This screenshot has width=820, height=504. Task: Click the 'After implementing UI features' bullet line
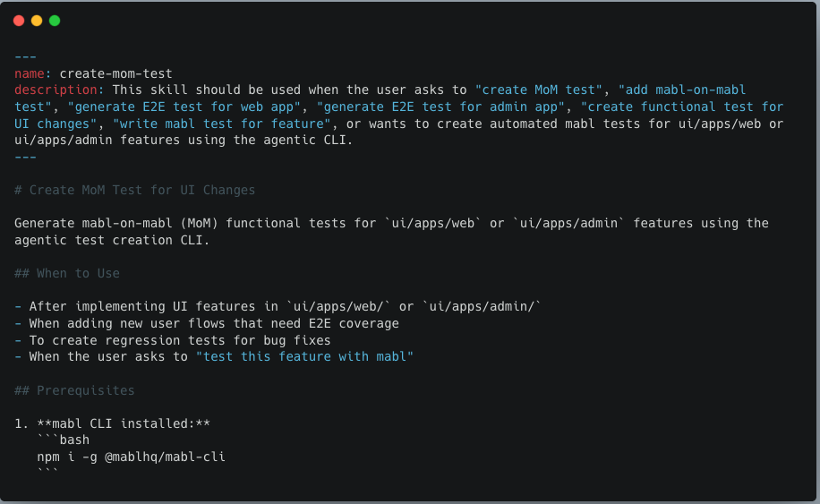pyautogui.click(x=278, y=307)
